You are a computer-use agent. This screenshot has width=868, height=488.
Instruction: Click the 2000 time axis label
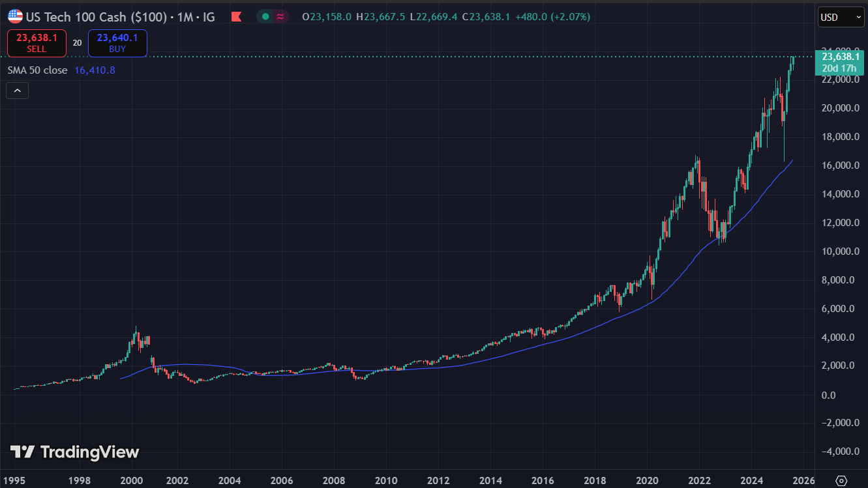pyautogui.click(x=132, y=480)
